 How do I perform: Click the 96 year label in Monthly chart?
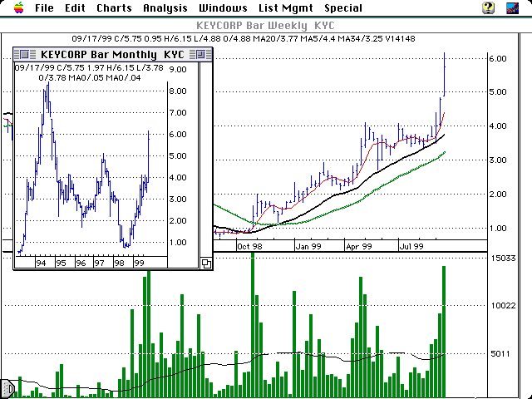tap(81, 263)
